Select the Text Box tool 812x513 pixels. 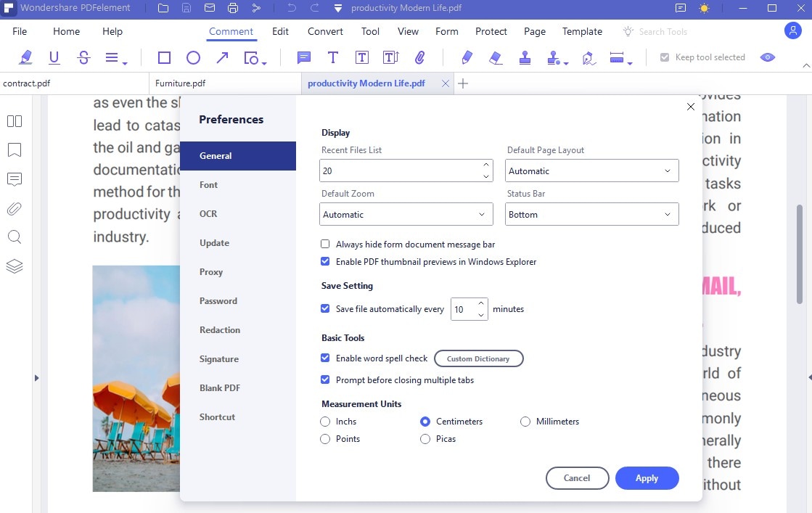pyautogui.click(x=362, y=57)
